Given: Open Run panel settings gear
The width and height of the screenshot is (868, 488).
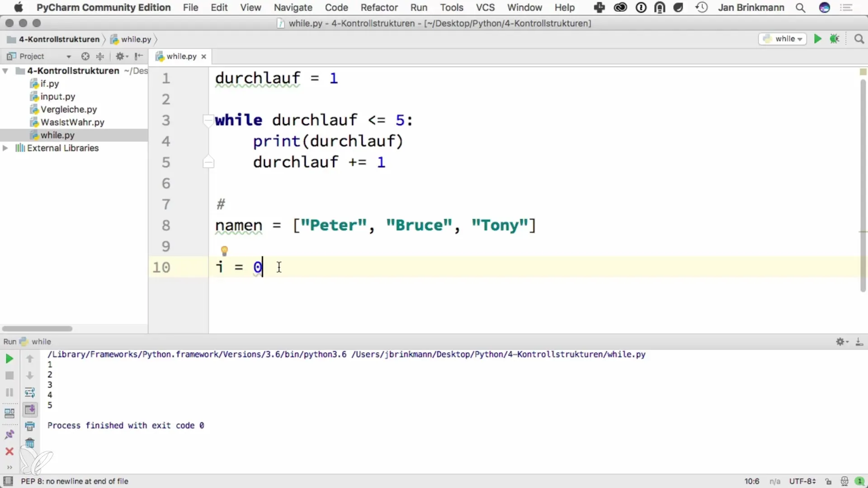Looking at the screenshot, I should [x=842, y=342].
